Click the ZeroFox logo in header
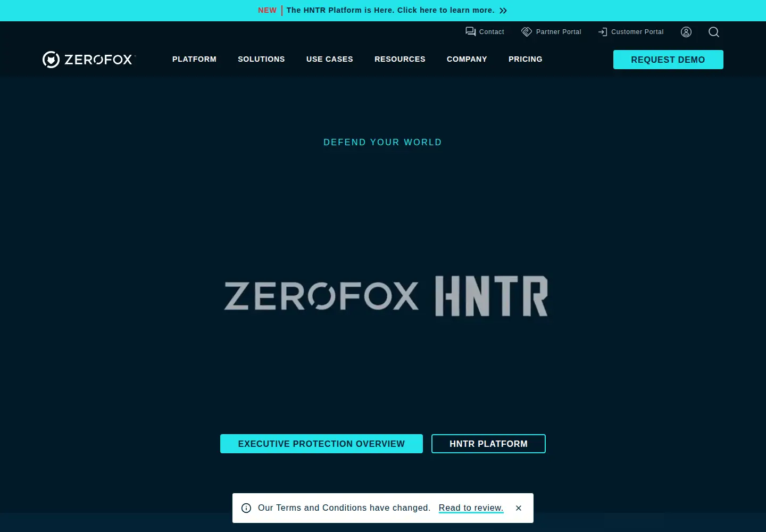The width and height of the screenshot is (766, 532). [x=89, y=60]
